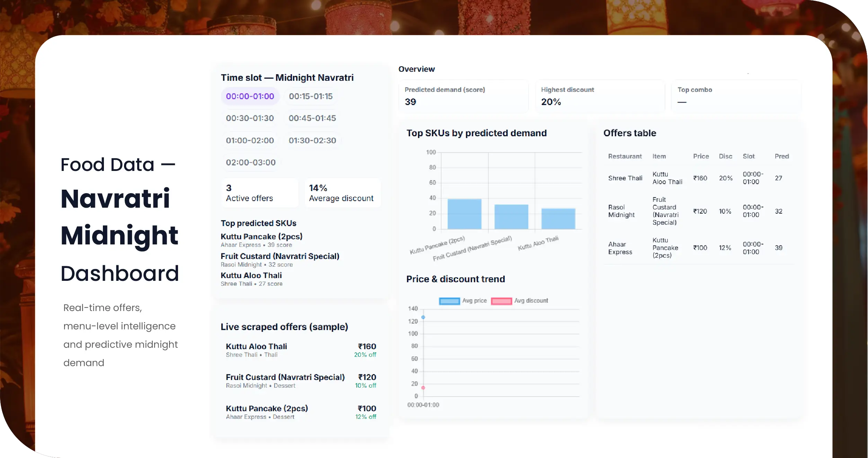The height and width of the screenshot is (458, 868).
Task: Click the Pred column header
Action: click(781, 156)
